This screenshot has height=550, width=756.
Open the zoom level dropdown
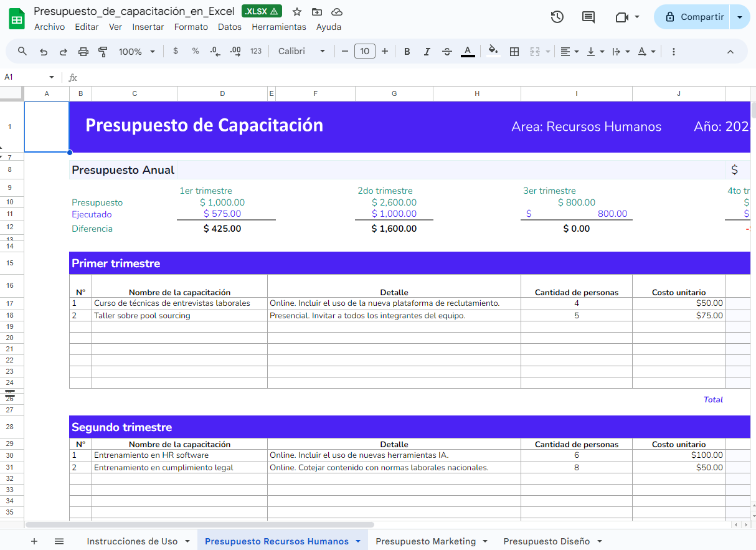click(136, 51)
